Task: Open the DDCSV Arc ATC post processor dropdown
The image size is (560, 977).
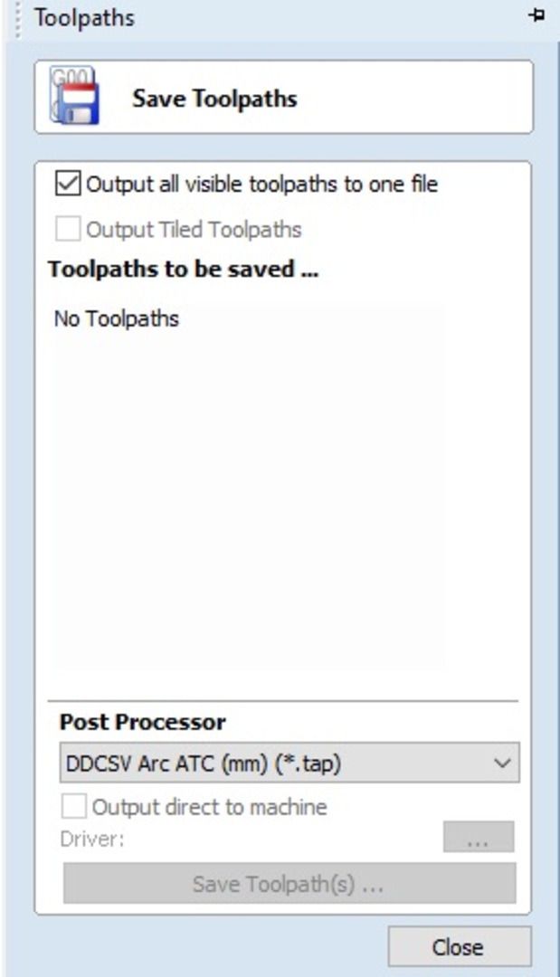Action: [288, 763]
